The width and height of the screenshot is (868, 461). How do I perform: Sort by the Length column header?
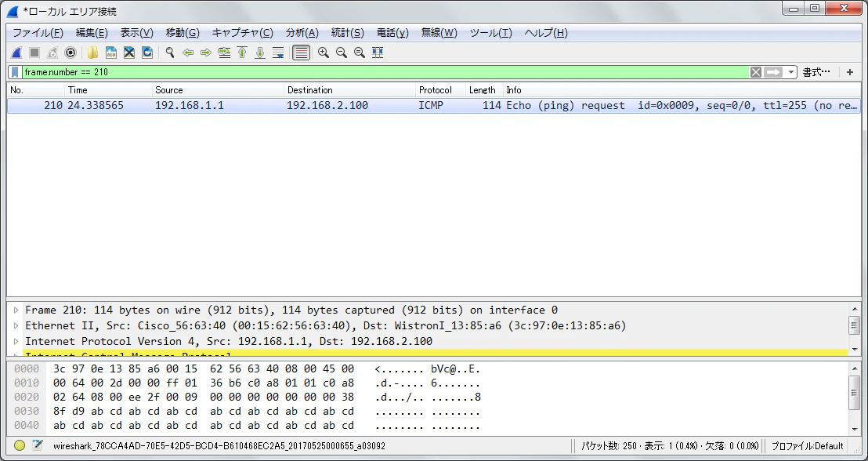click(x=484, y=89)
